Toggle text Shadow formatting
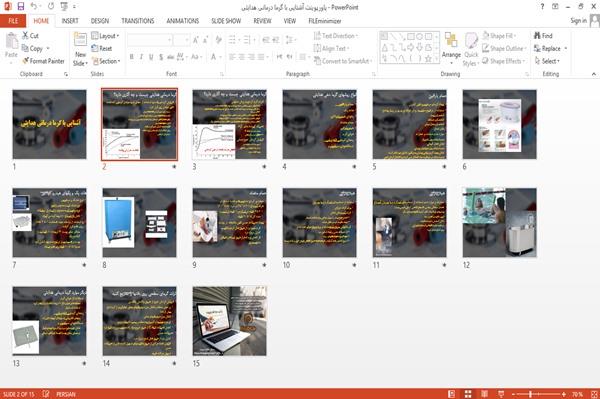 pos(161,57)
